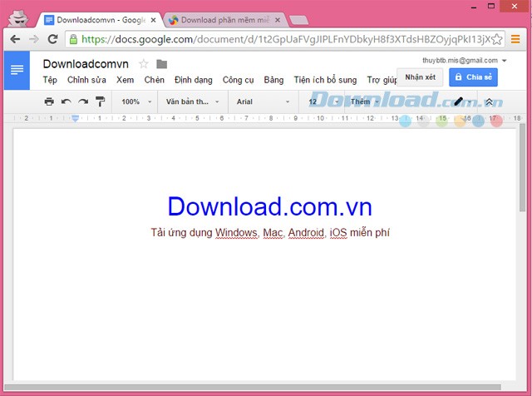The image size is (532, 396).
Task: Select the Paint format roller icon
Action: (100, 101)
